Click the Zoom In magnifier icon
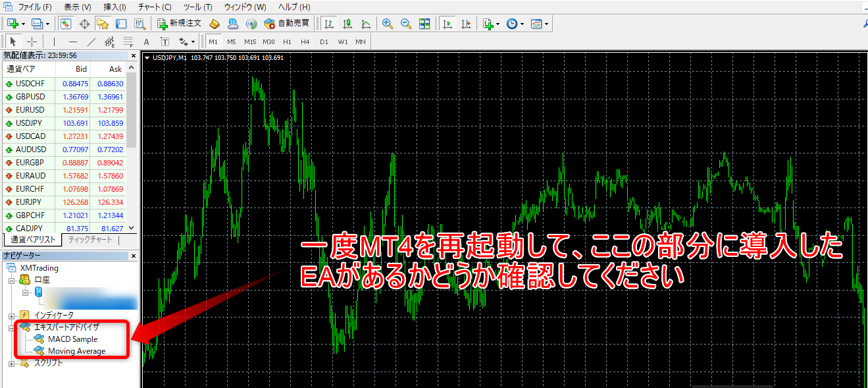Viewport: 868px width, 388px height. tap(388, 24)
